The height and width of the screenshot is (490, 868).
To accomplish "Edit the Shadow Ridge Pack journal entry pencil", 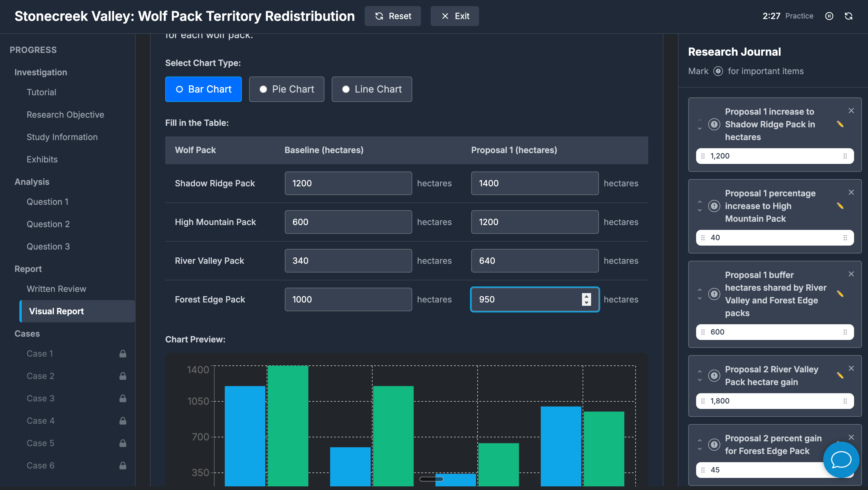I will (x=840, y=124).
